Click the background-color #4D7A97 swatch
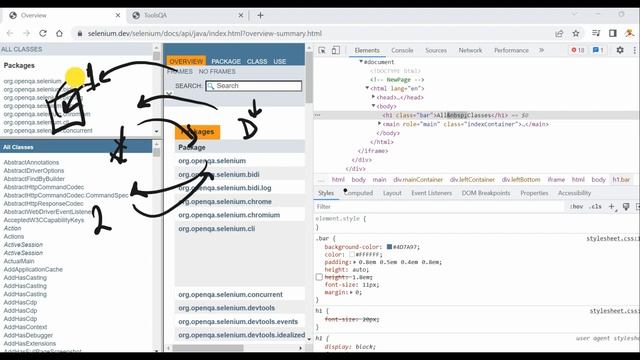The height and width of the screenshot is (360, 640). (x=389, y=247)
